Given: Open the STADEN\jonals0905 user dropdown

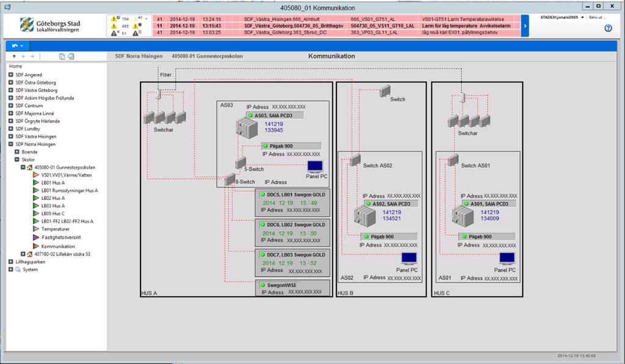Looking at the screenshot, I should coord(583,18).
